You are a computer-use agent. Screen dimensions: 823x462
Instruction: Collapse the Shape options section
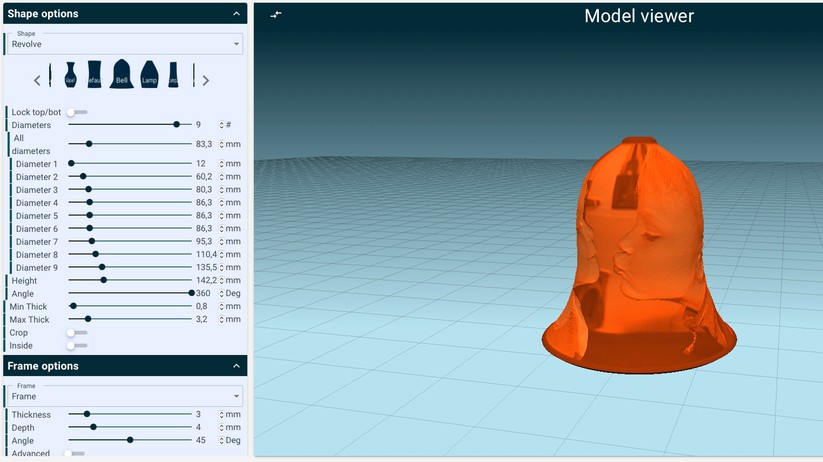(x=236, y=14)
